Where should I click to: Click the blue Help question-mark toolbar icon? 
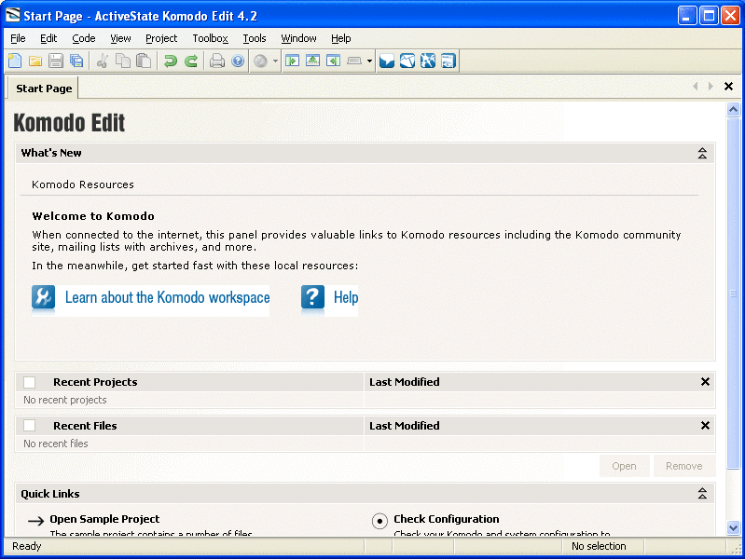click(238, 61)
